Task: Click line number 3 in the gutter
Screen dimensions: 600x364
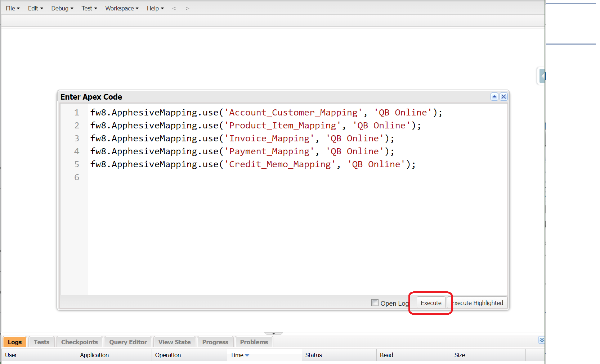Action: (x=77, y=138)
